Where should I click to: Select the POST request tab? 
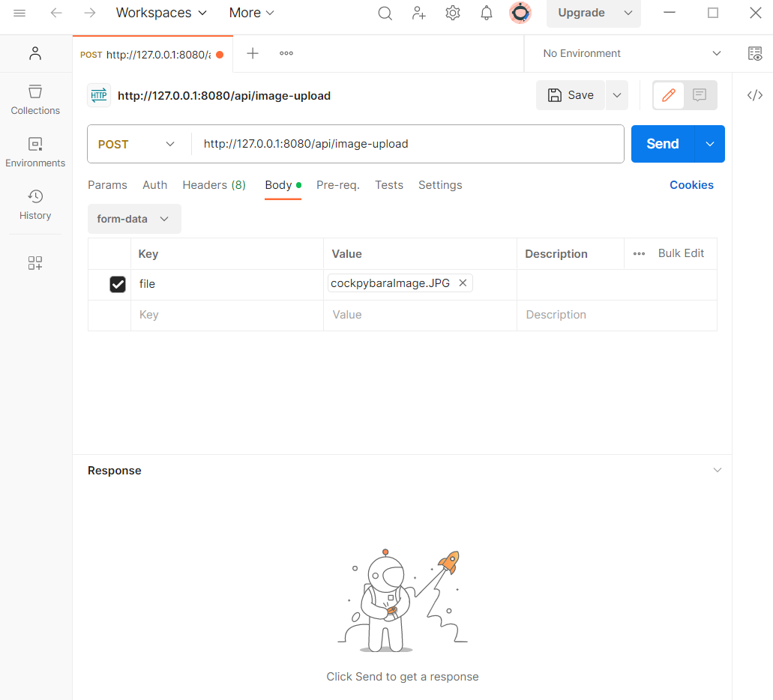coord(153,54)
